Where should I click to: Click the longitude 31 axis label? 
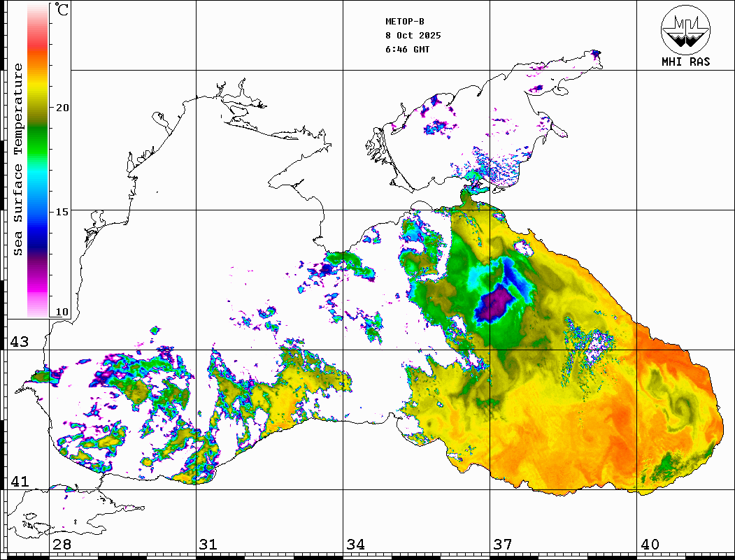coord(208,545)
